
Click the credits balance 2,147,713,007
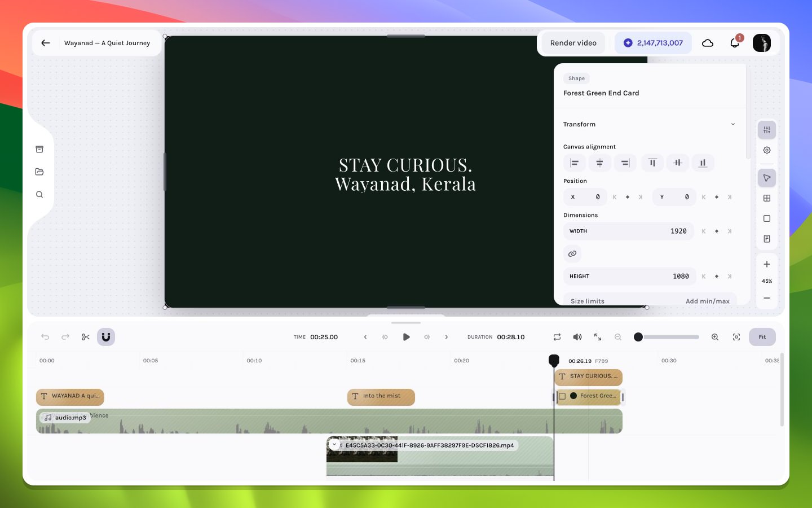tap(653, 43)
